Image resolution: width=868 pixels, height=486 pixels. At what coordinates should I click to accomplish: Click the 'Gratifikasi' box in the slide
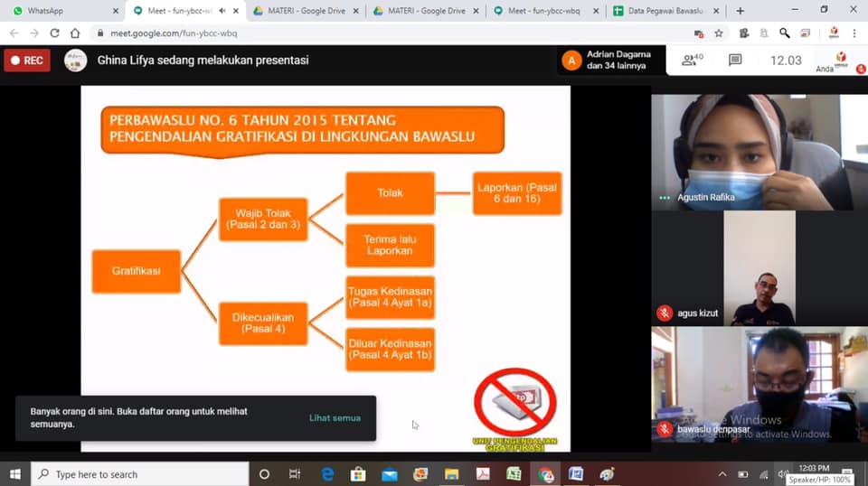tap(137, 271)
